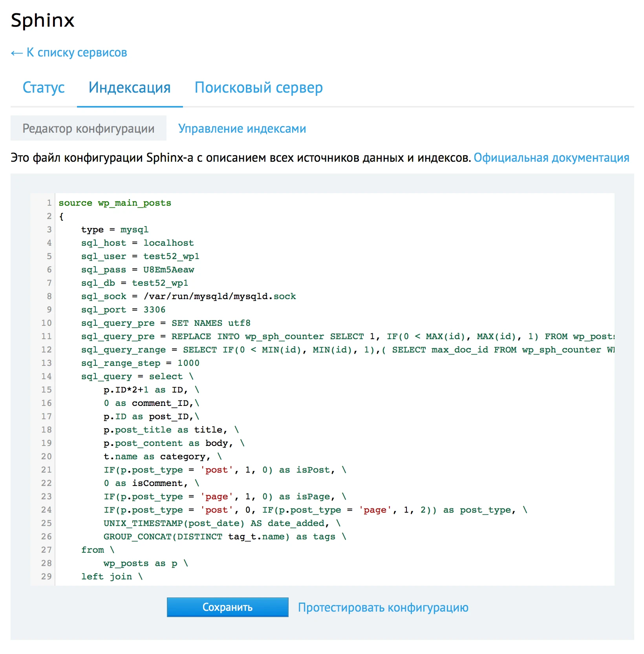Screen dimensions: 644x654
Task: Click the sql_range_step = 1000 line
Action: tap(140, 363)
